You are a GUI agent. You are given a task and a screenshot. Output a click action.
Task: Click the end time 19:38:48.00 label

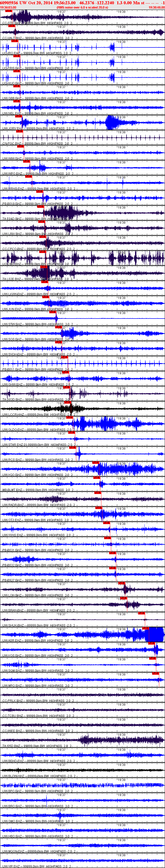(156, 7)
